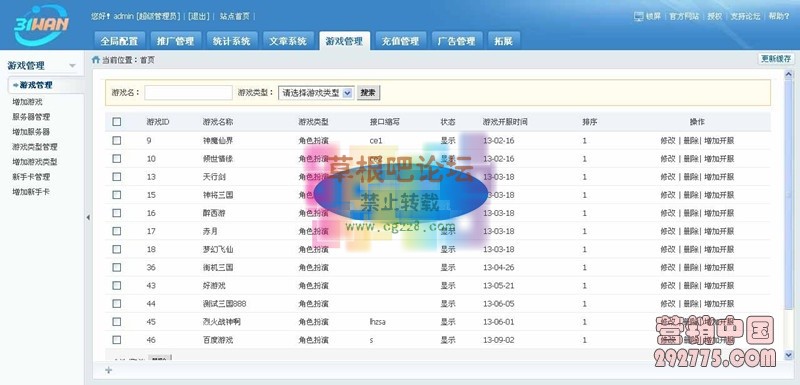Click the 帮助? link
The width and height of the screenshot is (800, 385).
tap(779, 16)
